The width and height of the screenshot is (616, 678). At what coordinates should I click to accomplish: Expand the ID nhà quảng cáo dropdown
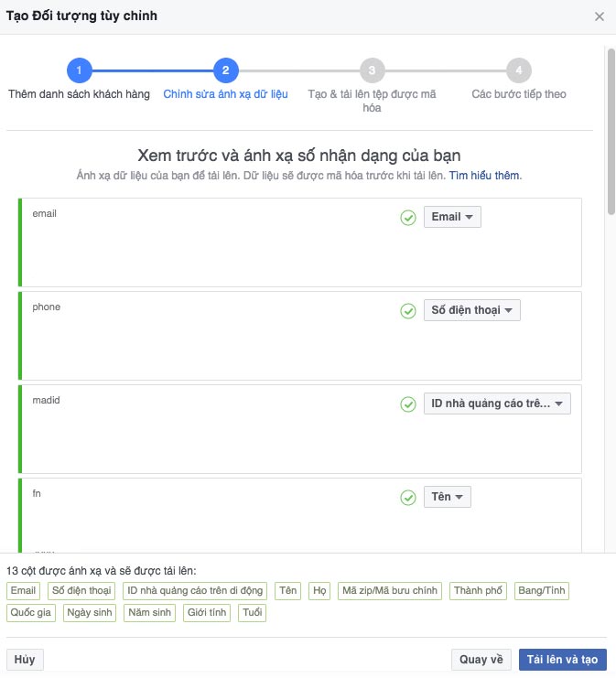click(497, 404)
